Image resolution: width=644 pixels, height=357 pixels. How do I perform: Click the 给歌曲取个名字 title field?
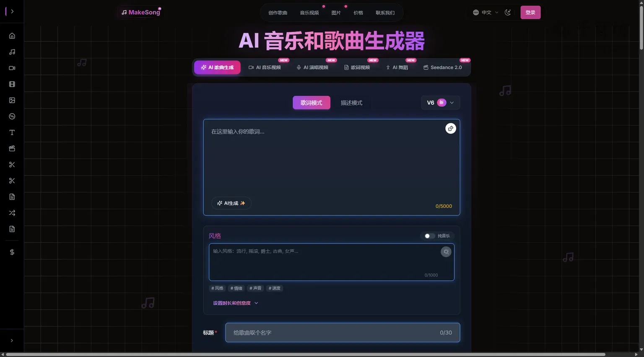point(343,333)
